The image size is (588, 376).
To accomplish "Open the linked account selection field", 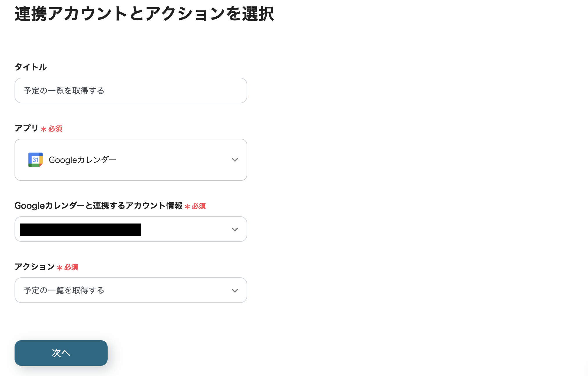I will tap(131, 229).
